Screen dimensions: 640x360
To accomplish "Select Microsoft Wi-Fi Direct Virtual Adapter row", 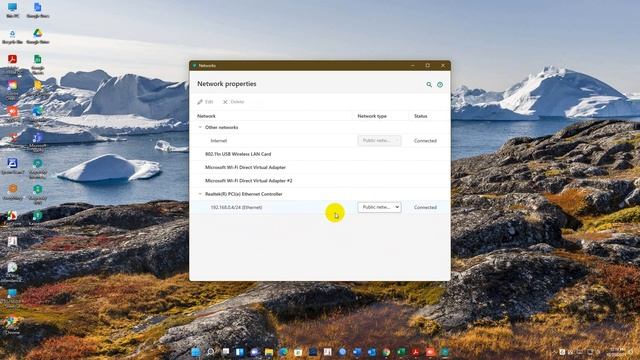I will [320, 167].
